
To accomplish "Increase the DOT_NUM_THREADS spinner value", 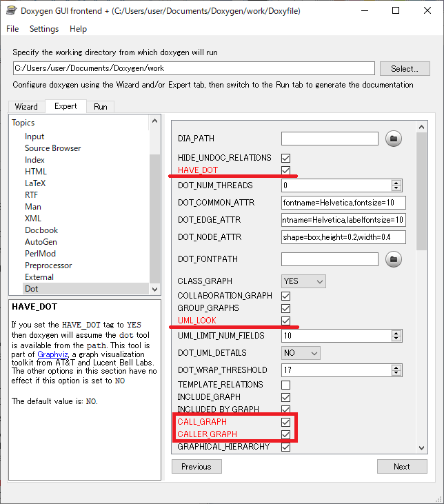I will pyautogui.click(x=396, y=182).
